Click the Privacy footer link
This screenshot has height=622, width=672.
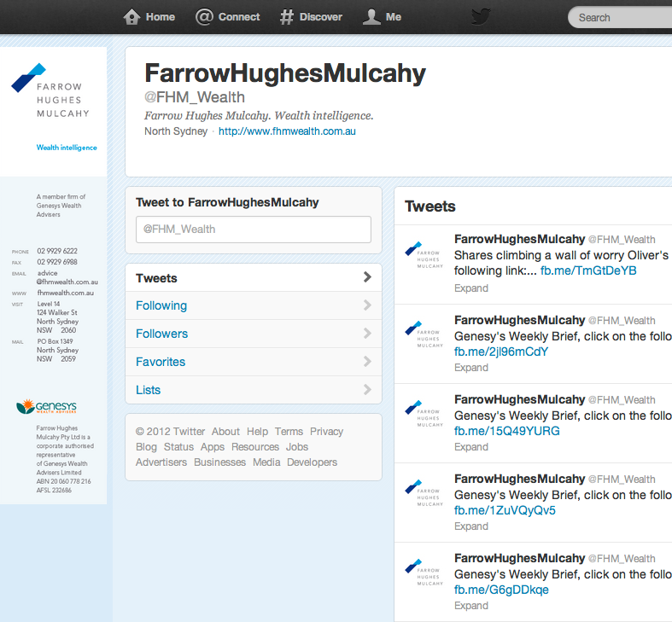(326, 432)
